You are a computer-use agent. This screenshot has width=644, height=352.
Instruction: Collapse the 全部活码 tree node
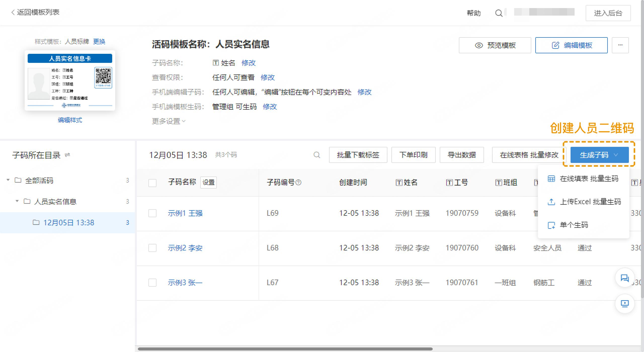[8, 180]
